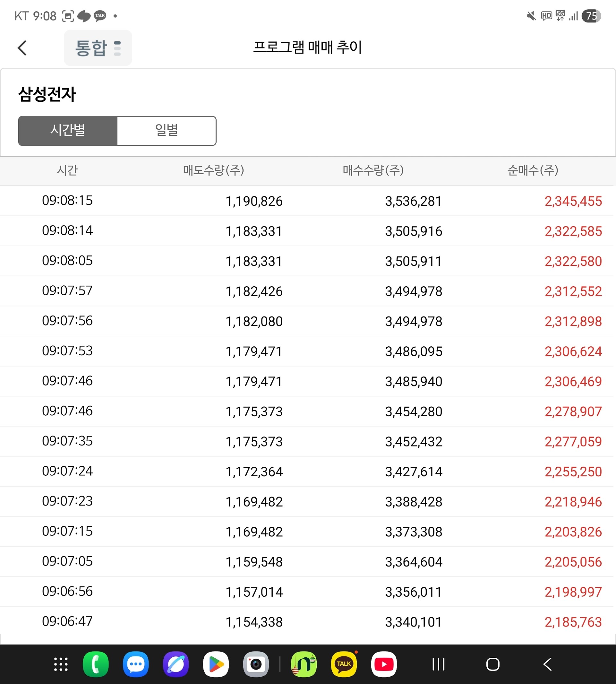Open KakaoTalk from the dock

(344, 664)
